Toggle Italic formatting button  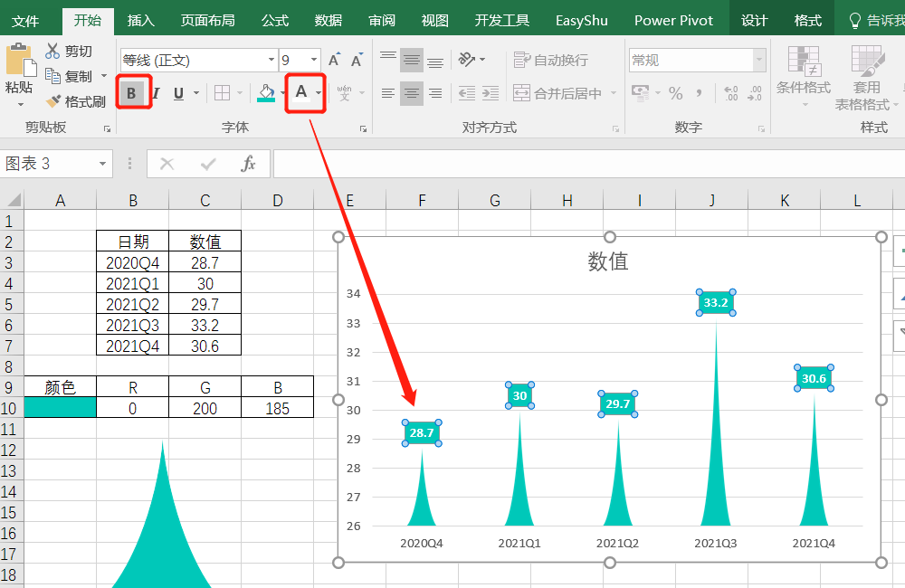pyautogui.click(x=156, y=93)
